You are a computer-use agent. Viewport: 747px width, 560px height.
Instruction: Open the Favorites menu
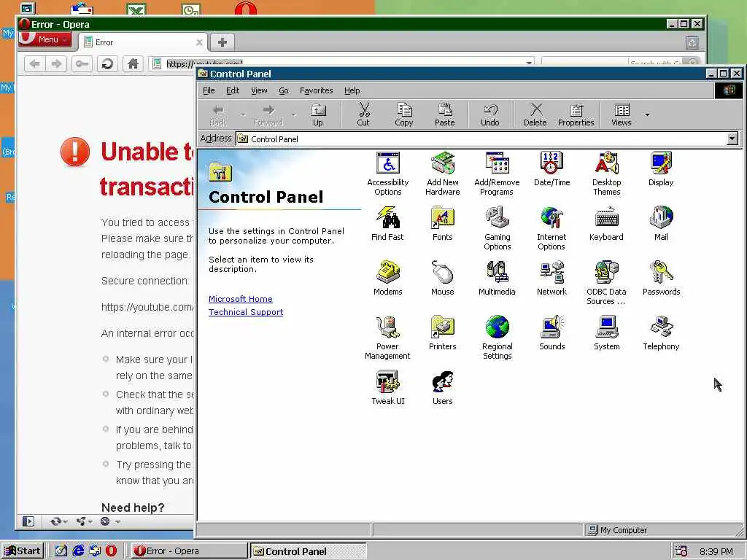point(317,90)
